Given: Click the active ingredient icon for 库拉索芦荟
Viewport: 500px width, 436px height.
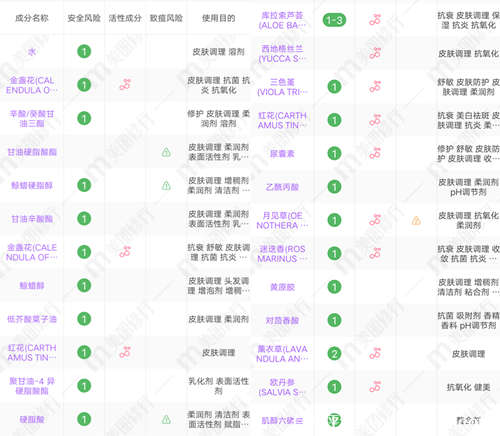Looking at the screenshot, I should pyautogui.click(x=375, y=20).
